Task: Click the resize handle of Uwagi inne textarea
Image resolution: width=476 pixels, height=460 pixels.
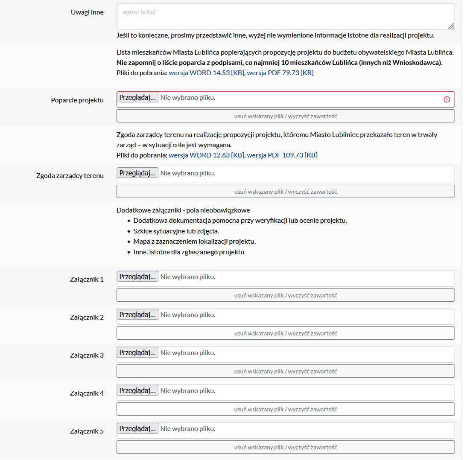Action: click(x=451, y=26)
